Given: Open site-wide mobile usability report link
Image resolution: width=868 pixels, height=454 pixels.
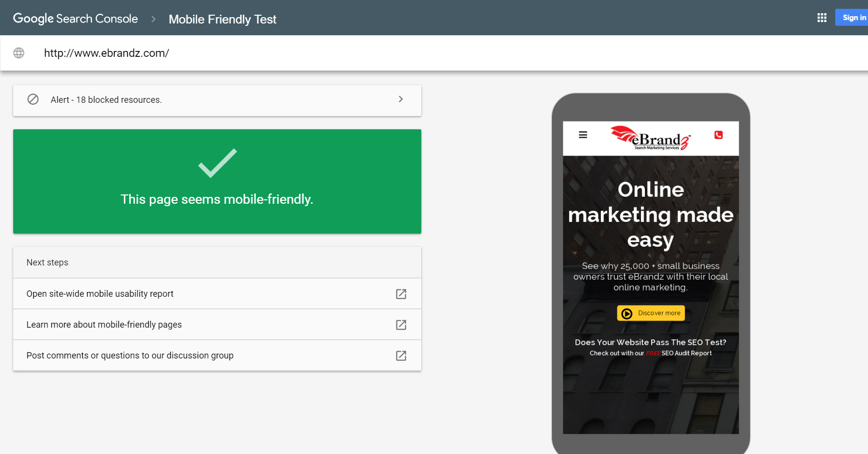Looking at the screenshot, I should [100, 294].
